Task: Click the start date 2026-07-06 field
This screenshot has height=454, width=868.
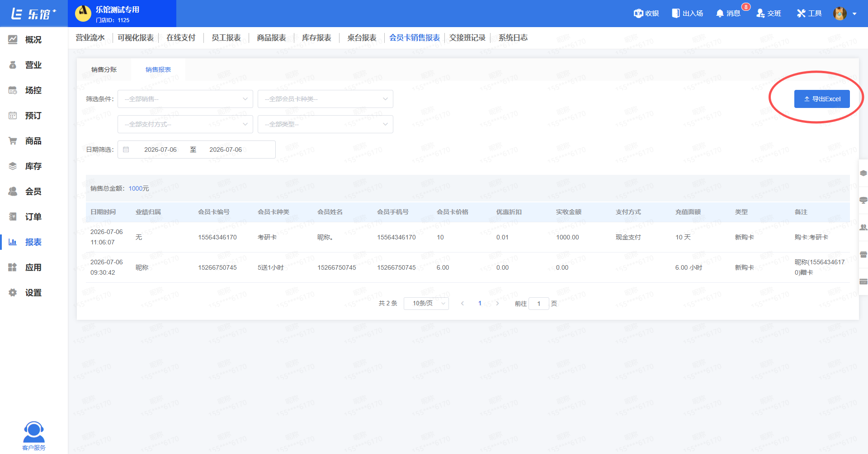Action: point(160,150)
